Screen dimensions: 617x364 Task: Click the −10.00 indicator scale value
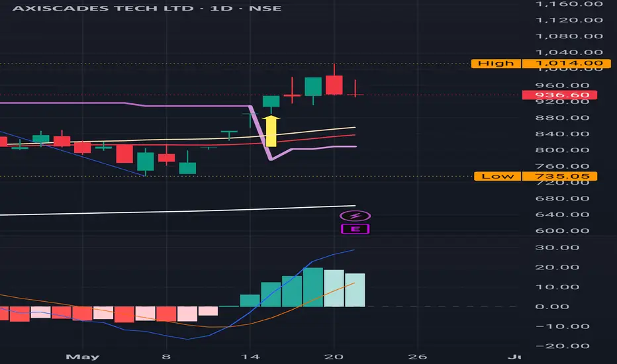562,326
